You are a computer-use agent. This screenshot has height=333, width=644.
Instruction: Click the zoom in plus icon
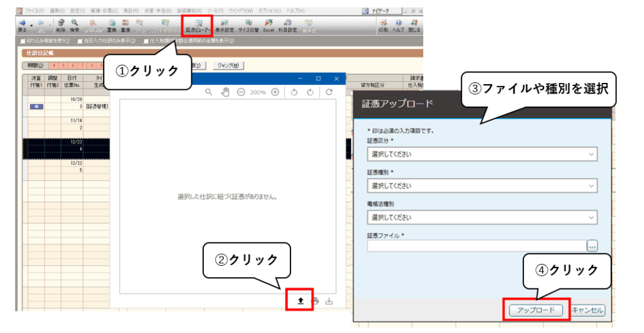(x=275, y=92)
